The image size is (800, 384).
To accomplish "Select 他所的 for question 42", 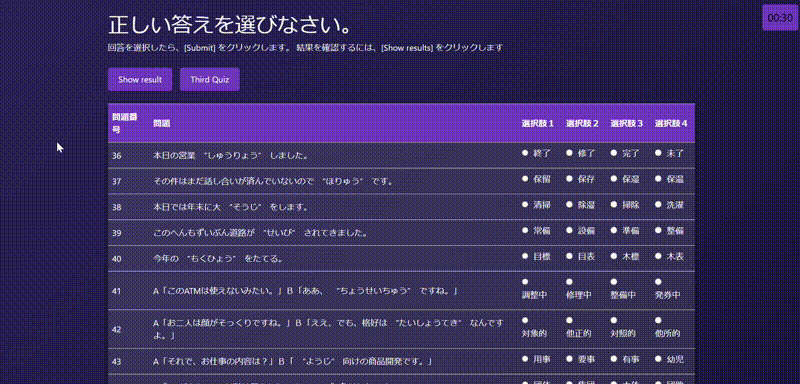I will pos(658,320).
